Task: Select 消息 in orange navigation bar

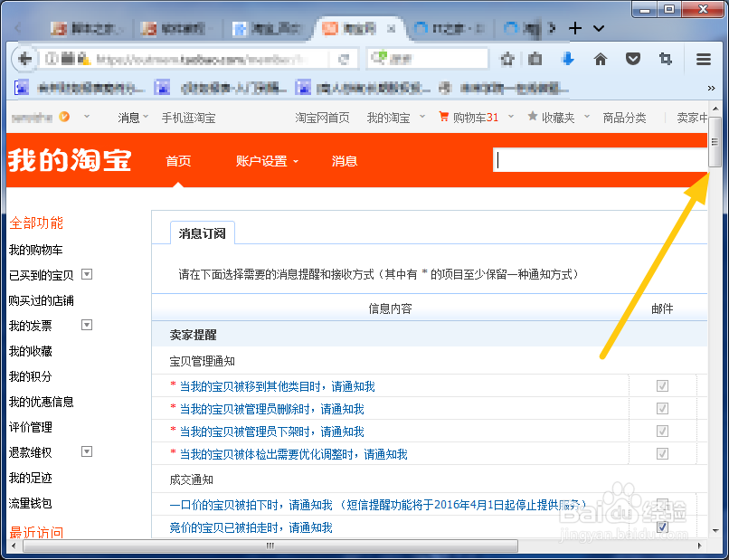Action: (x=345, y=161)
